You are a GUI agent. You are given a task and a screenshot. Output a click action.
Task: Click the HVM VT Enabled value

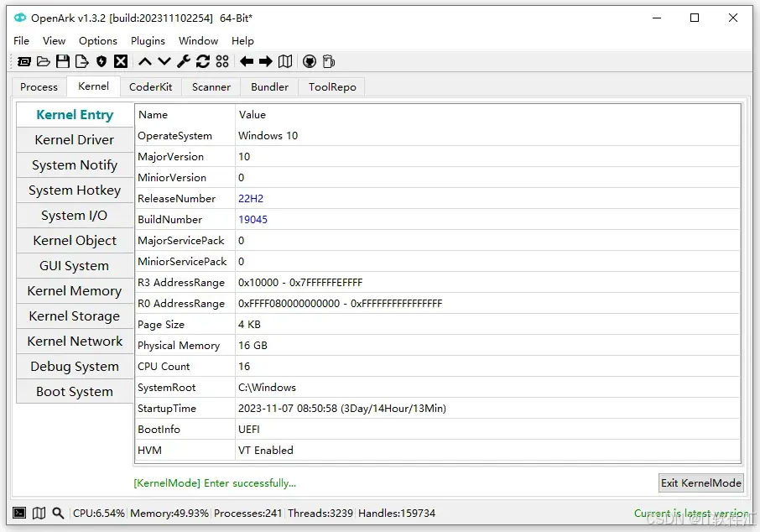click(x=266, y=450)
